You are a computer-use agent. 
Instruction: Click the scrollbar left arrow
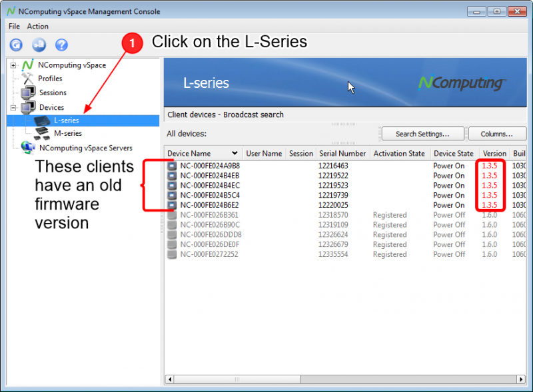point(169,379)
